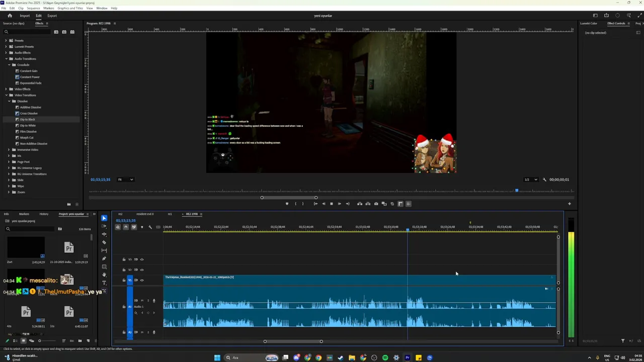Expand the Video Effects folder
The image size is (644, 362).
click(6, 89)
